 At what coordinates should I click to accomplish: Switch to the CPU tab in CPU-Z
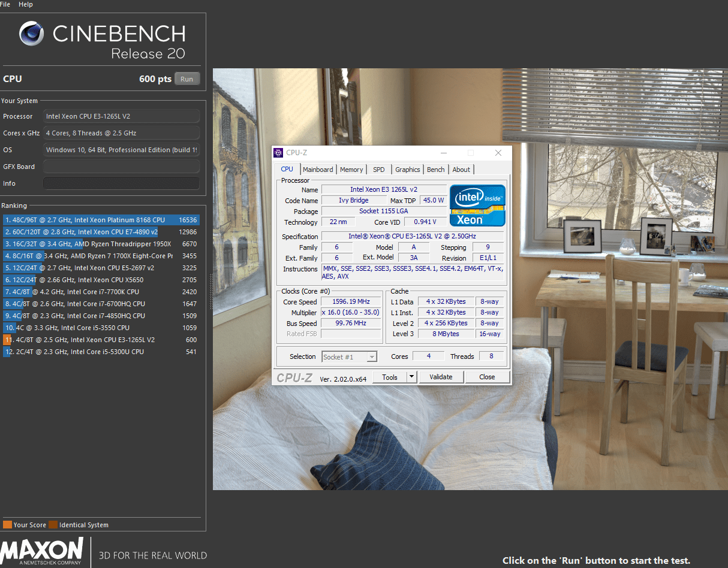pos(287,169)
